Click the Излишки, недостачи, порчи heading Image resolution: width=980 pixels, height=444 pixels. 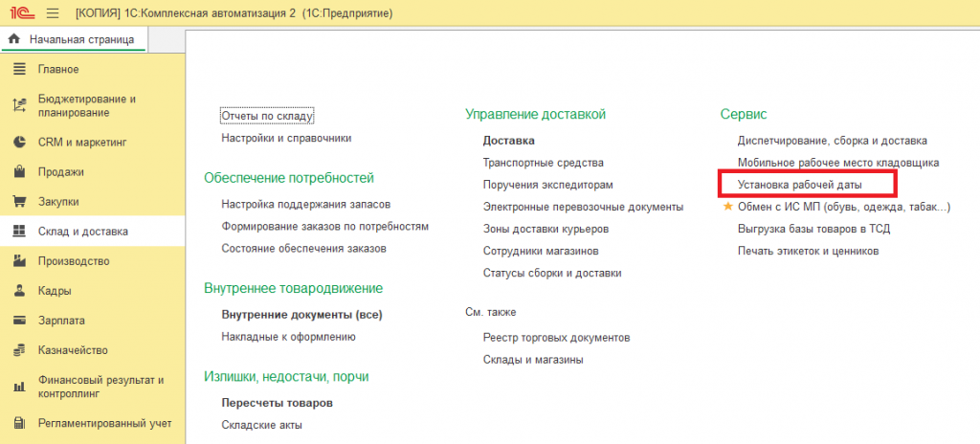[286, 376]
